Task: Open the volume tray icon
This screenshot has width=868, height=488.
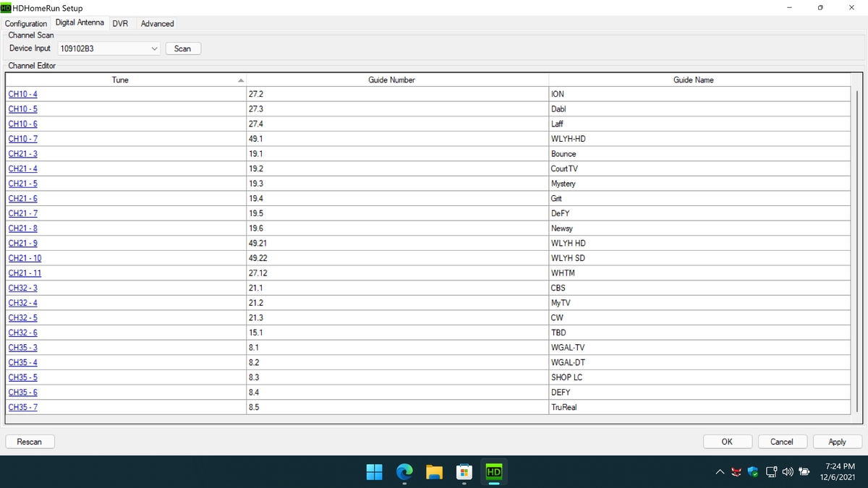Action: [787, 472]
